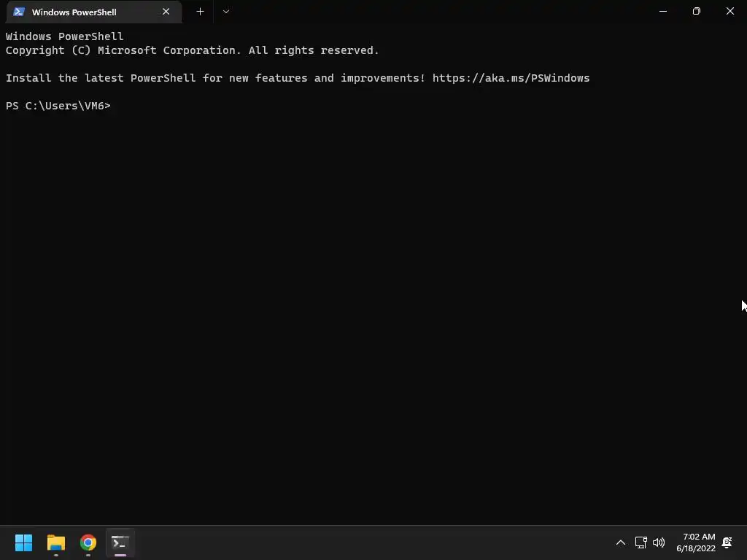Close the Windows PowerShell tab
Screen dimensions: 747x560
click(x=166, y=12)
